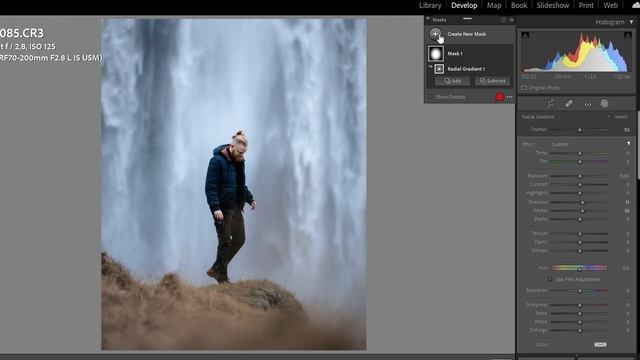Click the Add to mask button
Viewport: 640px width, 360px height.
(x=452, y=81)
